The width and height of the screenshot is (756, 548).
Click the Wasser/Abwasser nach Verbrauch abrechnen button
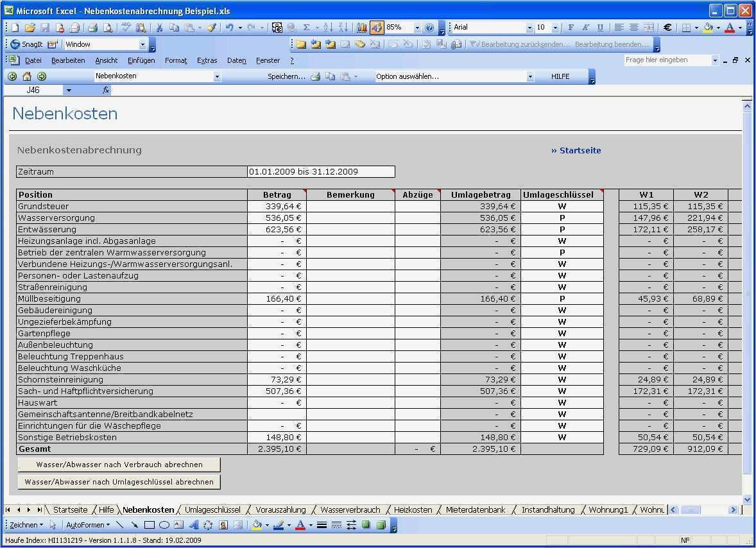119,465
